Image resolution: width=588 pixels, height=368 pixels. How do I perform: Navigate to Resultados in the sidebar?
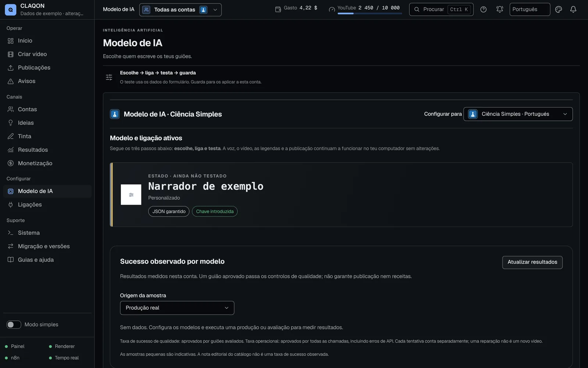click(x=47, y=150)
